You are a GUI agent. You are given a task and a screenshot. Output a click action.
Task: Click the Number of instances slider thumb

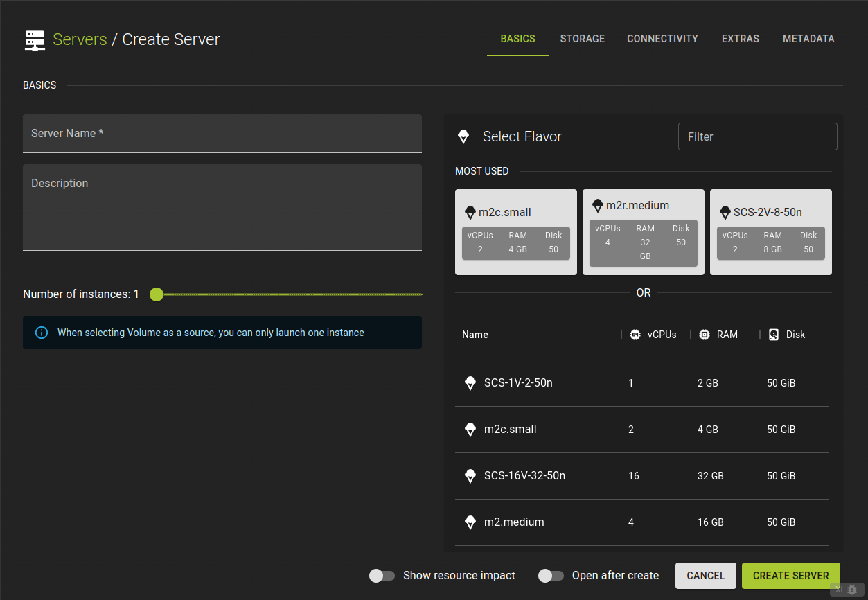157,294
